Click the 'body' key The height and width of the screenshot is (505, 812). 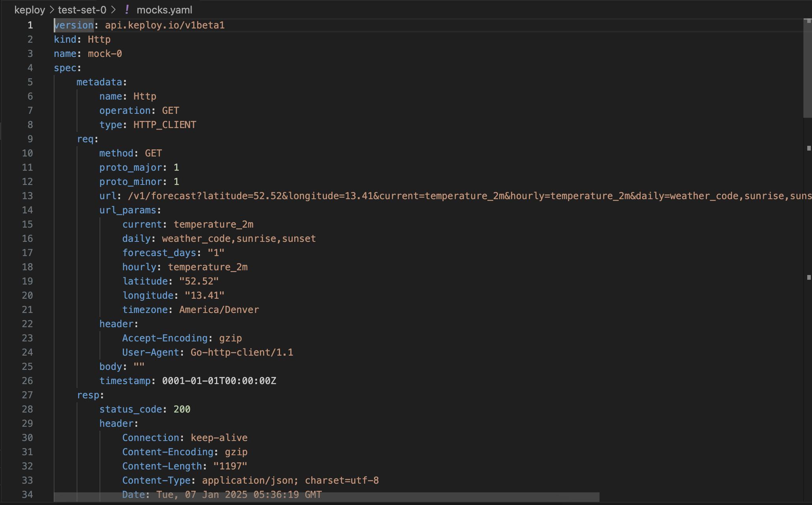pyautogui.click(x=111, y=367)
